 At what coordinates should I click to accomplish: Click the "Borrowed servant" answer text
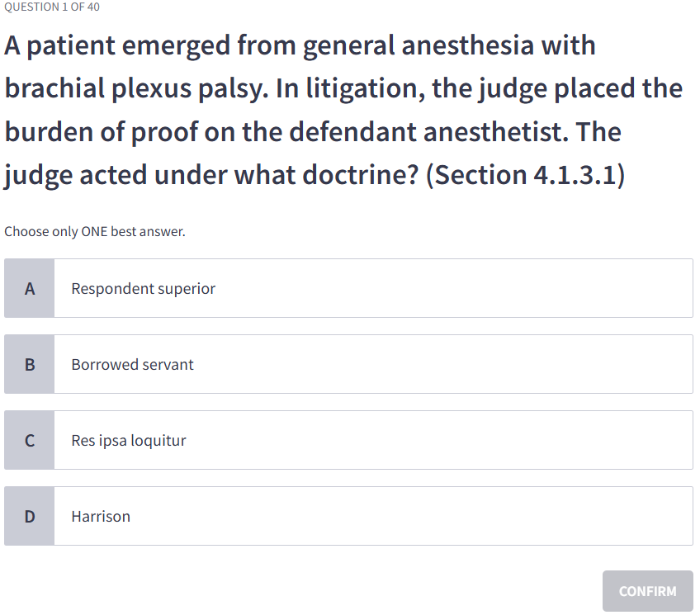[132, 364]
